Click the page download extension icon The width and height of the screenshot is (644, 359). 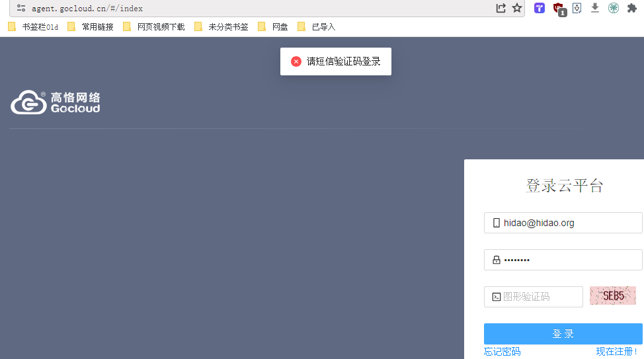tap(577, 8)
